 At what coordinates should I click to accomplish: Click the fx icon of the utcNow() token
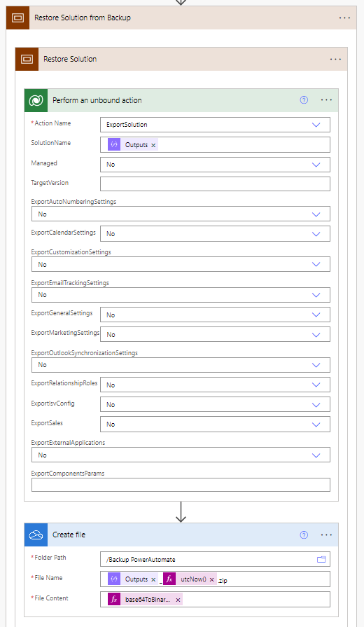(169, 579)
